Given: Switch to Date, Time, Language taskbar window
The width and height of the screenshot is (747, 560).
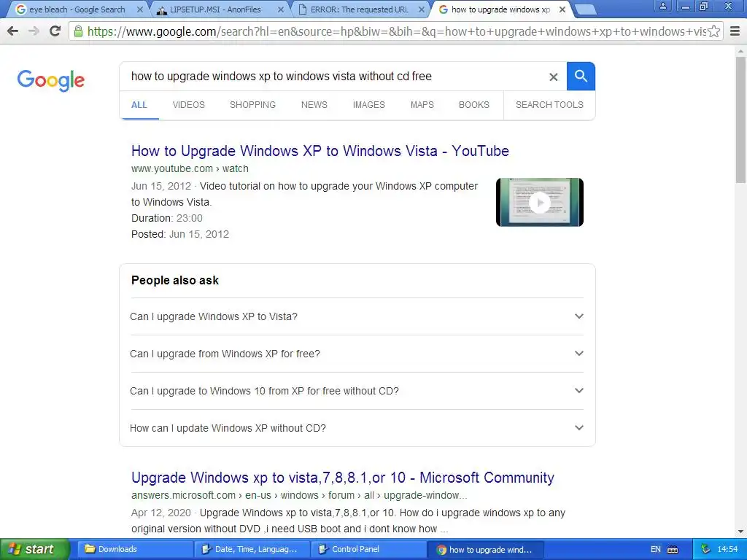Looking at the screenshot, I should 252,550.
